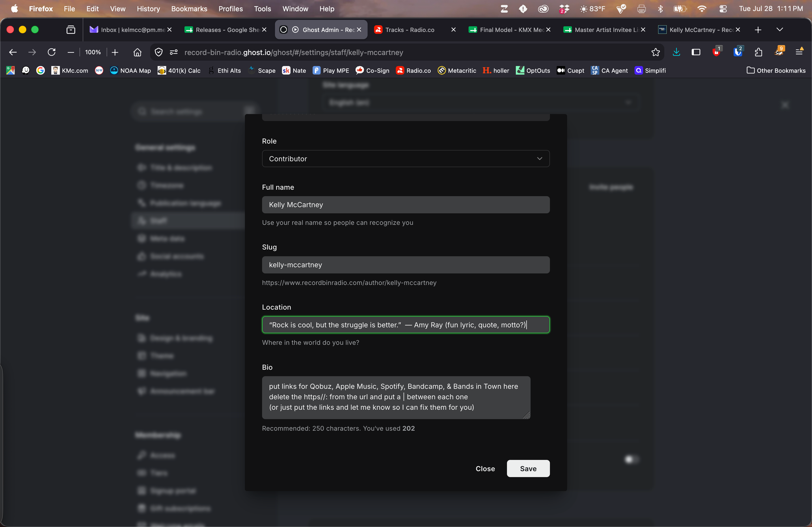The height and width of the screenshot is (527, 812).
Task: Open the Profiles menu
Action: coord(231,9)
